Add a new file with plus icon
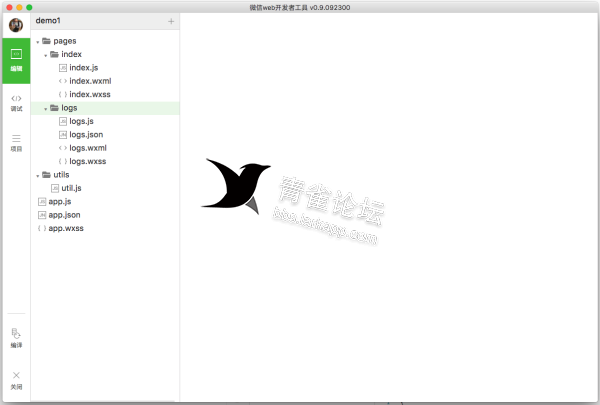Viewport: 600px width, 405px height. click(171, 21)
